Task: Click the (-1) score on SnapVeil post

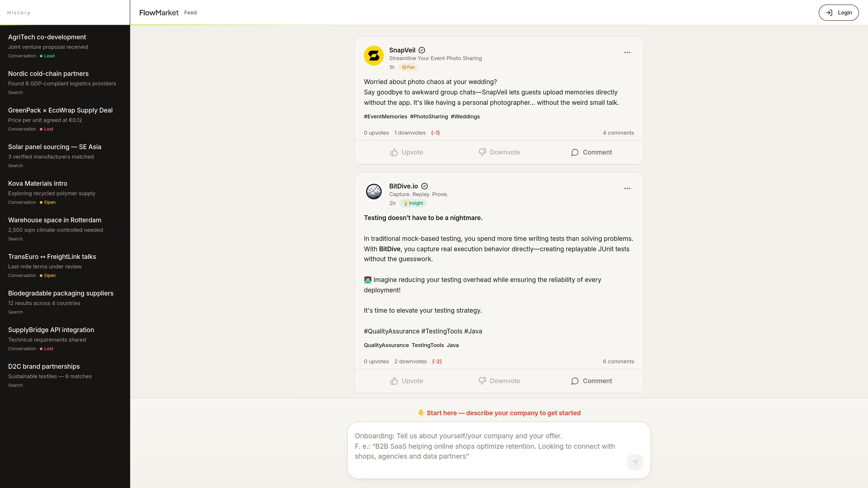Action: (x=435, y=133)
